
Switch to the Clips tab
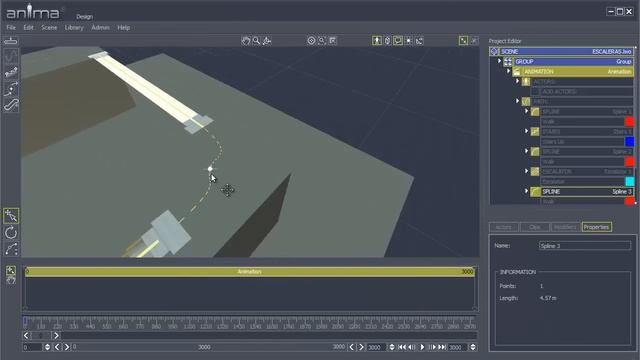(x=535, y=227)
